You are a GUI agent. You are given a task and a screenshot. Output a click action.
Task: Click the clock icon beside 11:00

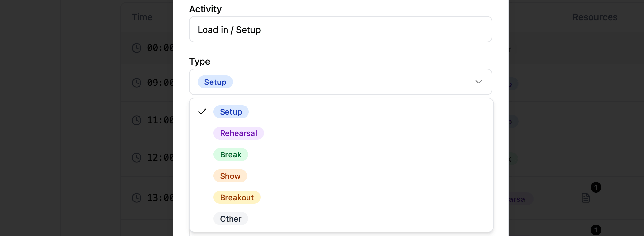(137, 120)
